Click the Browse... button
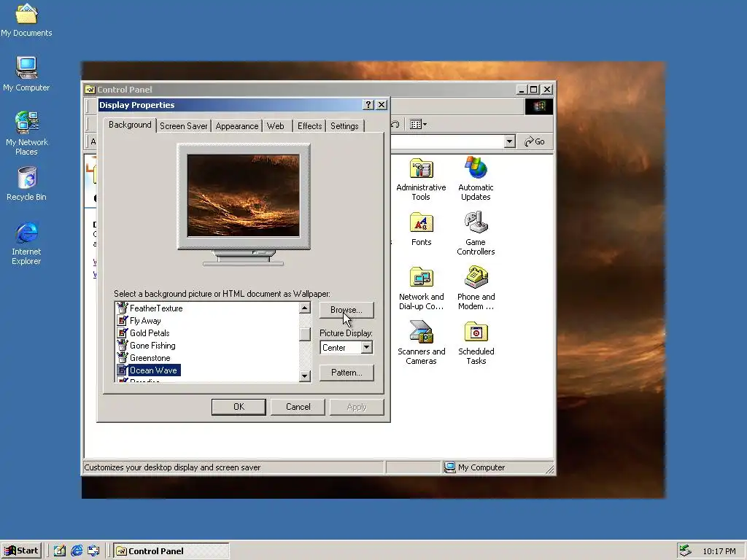This screenshot has height=560, width=747. click(347, 310)
